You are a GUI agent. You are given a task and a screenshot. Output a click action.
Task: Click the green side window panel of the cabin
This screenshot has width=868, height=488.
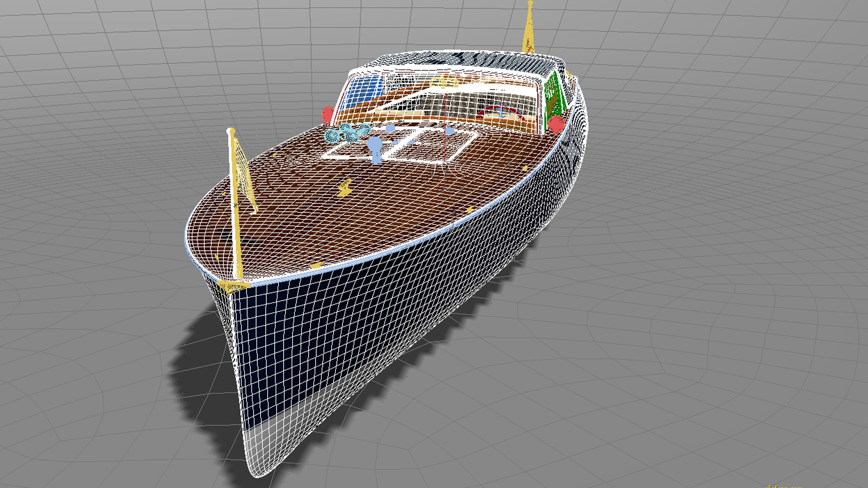tap(554, 97)
